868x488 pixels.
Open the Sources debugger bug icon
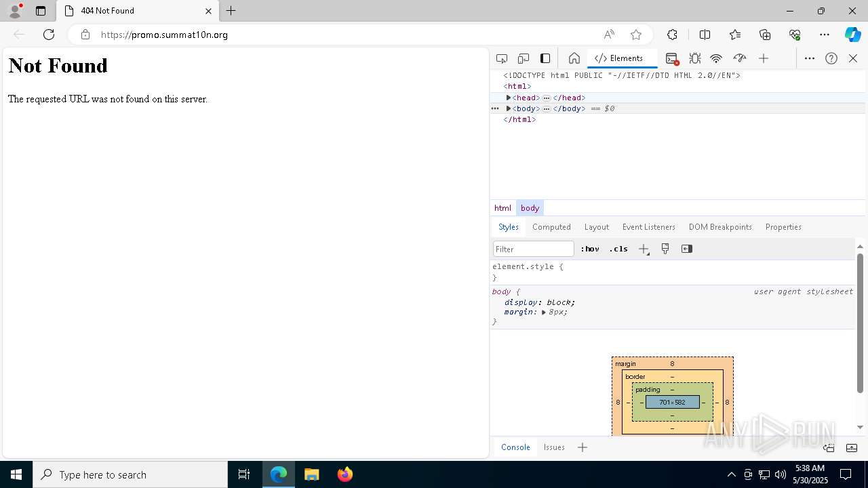pos(694,58)
